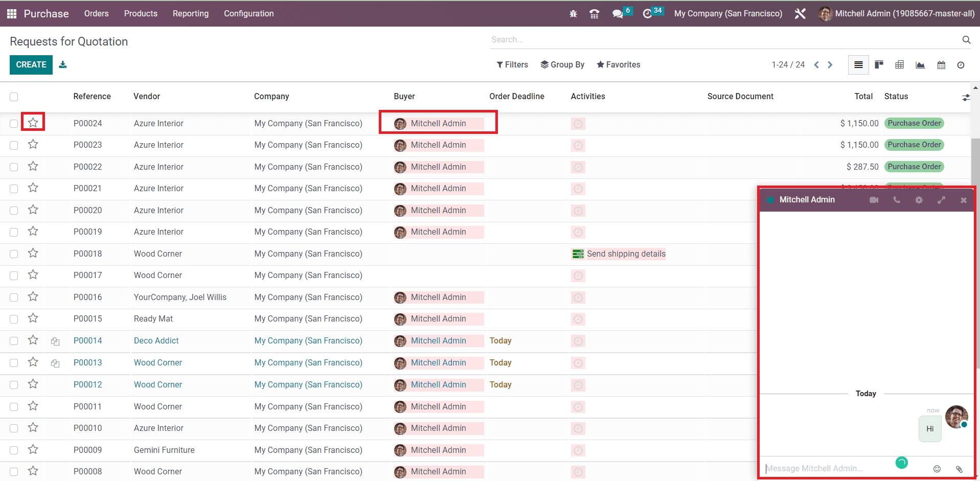Open the Orders menu
Screen dimensions: 980x481
point(96,14)
